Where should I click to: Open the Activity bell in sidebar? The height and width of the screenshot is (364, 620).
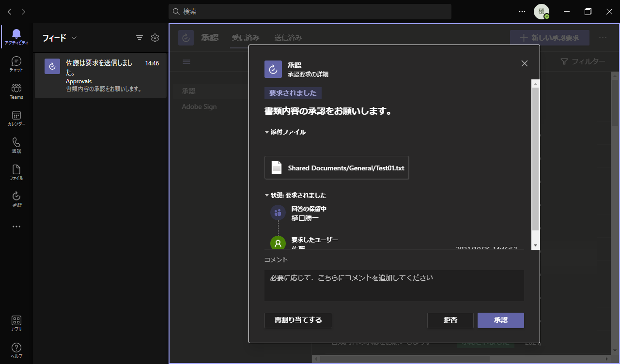click(x=16, y=37)
